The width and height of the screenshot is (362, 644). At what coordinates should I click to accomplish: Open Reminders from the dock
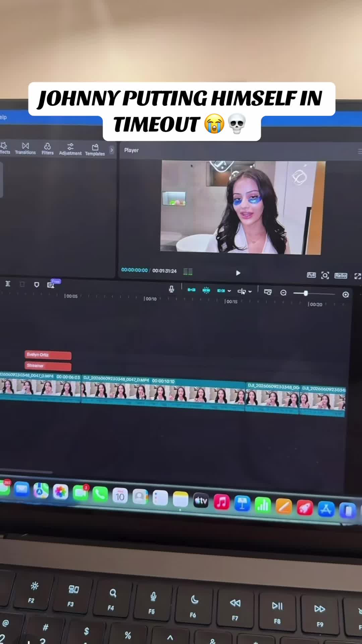point(160,498)
